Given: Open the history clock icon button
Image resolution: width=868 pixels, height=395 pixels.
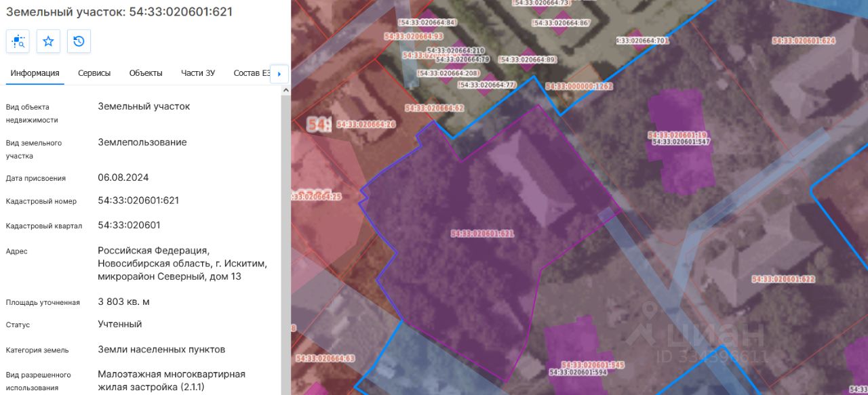Looking at the screenshot, I should [x=79, y=41].
